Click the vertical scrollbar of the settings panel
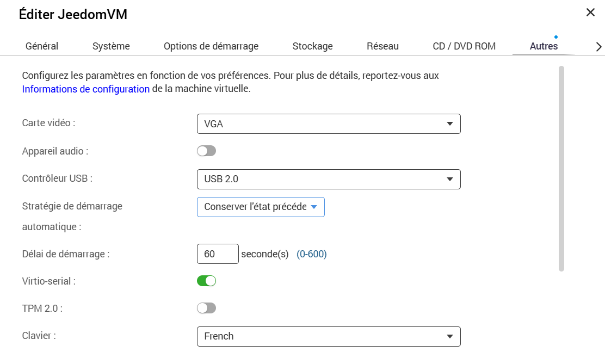 (x=561, y=169)
